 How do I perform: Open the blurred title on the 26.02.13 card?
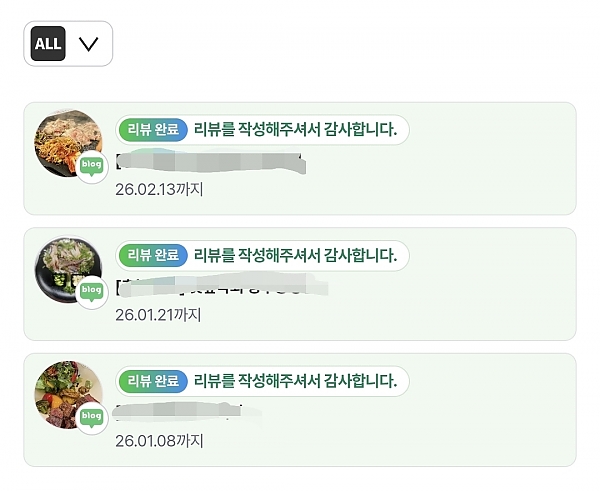point(210,161)
